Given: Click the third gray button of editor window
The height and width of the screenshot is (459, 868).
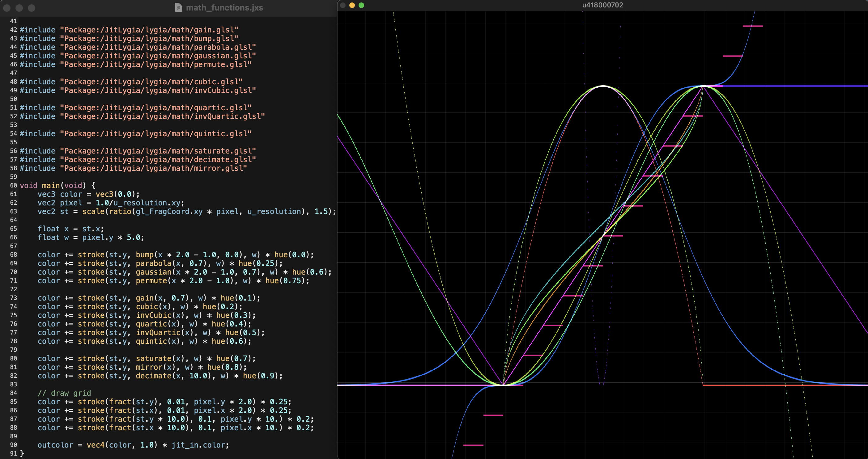Looking at the screenshot, I should pyautogui.click(x=31, y=8).
